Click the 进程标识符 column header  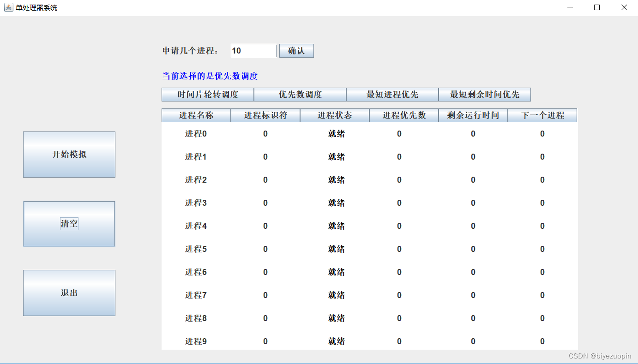(x=265, y=115)
